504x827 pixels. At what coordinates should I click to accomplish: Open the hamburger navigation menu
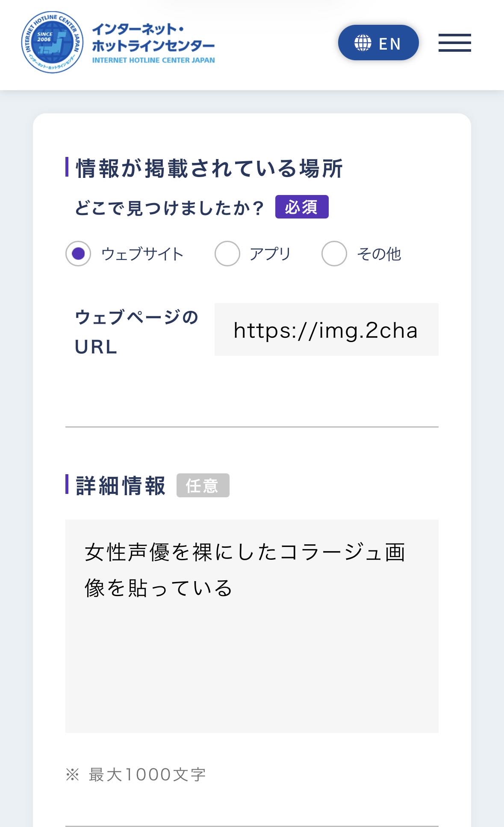454,43
